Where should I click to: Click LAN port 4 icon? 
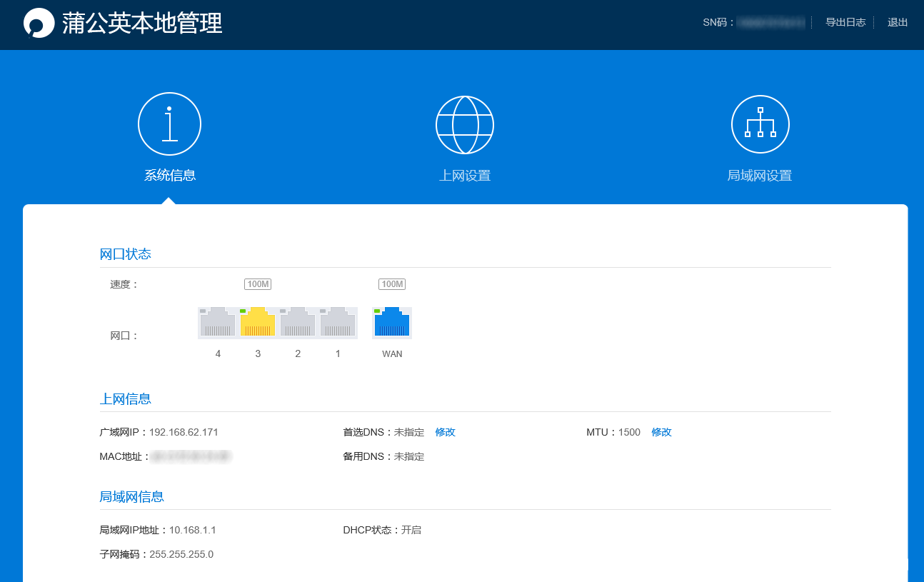pos(218,323)
